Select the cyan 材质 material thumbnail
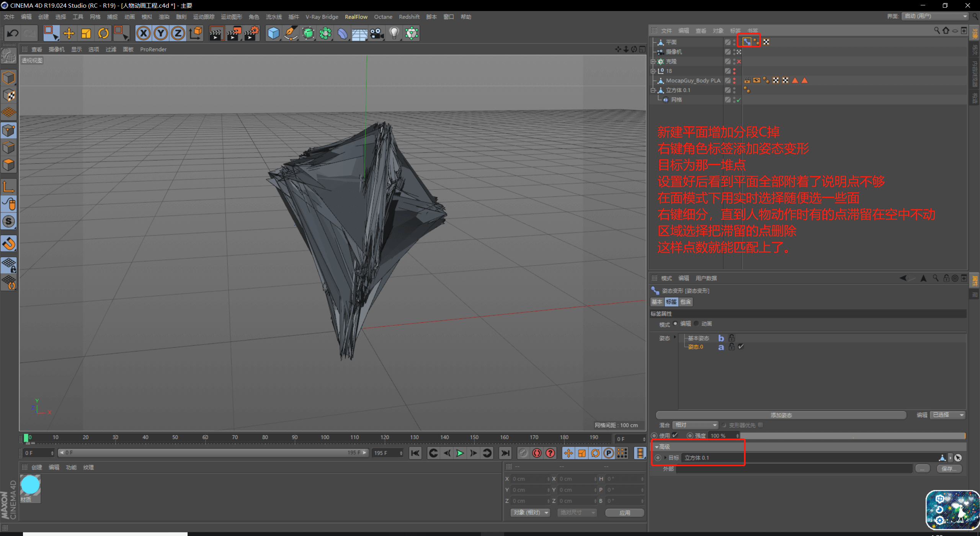Viewport: 980px width, 536px height. [x=30, y=485]
